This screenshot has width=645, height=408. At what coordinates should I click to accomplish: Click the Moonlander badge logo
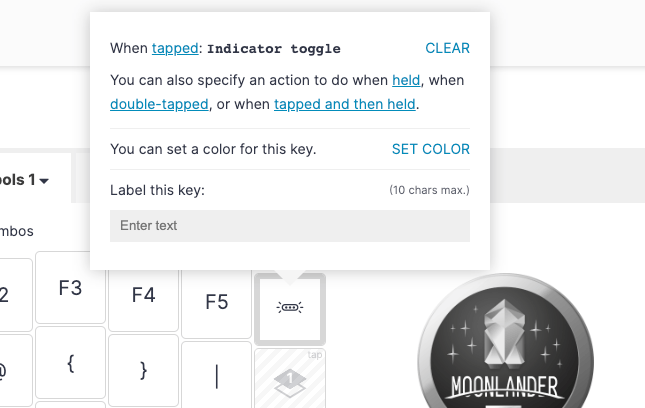506,341
